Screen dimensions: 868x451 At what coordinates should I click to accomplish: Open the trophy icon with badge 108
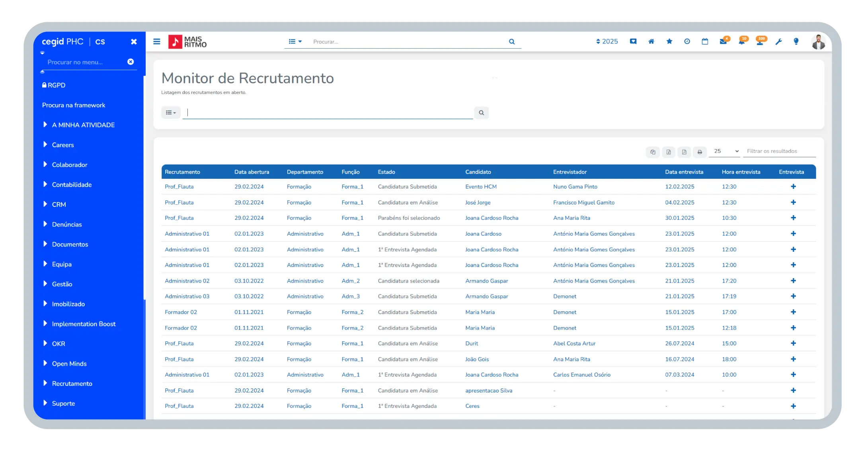(761, 41)
